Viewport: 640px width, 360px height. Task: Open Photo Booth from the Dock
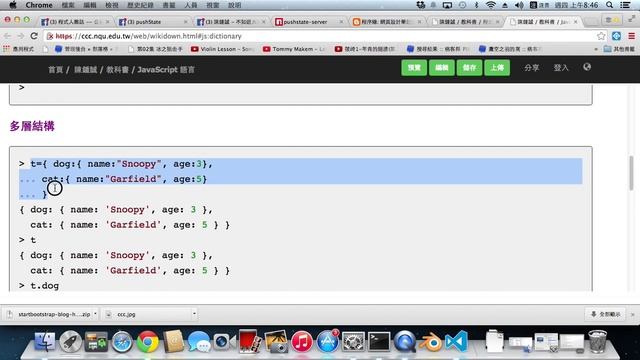250,341
